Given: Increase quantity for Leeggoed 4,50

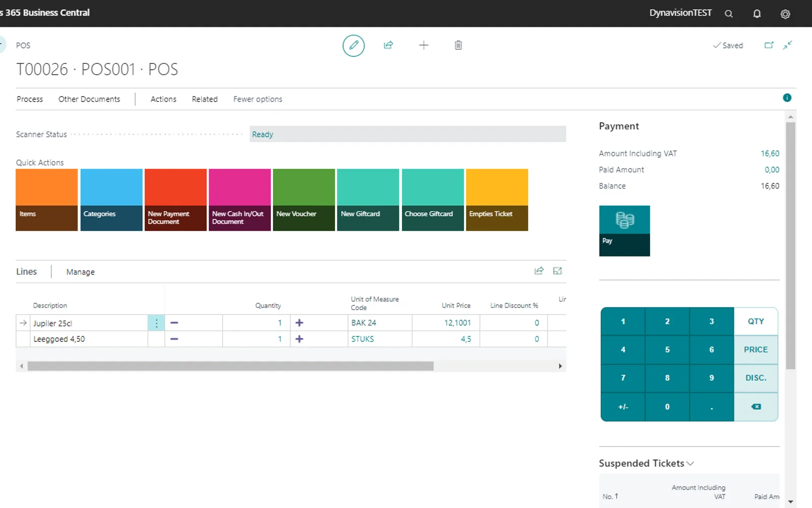Looking at the screenshot, I should pos(299,339).
